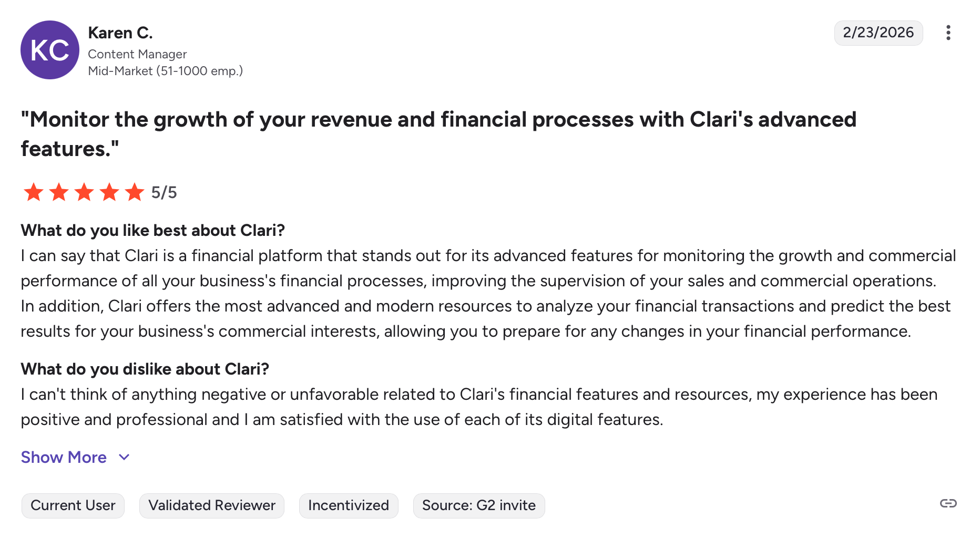The height and width of the screenshot is (539, 980).
Task: Click the second rating star
Action: coord(59,192)
